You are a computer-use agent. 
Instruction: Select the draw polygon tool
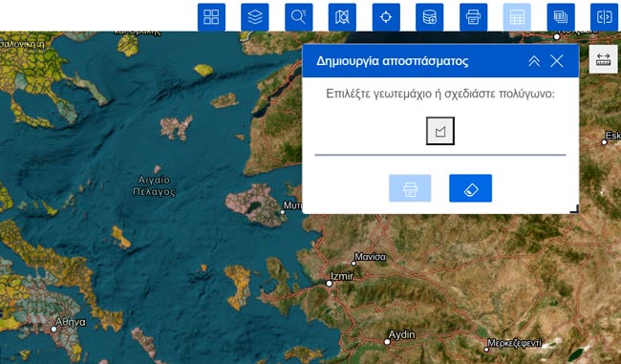click(440, 131)
